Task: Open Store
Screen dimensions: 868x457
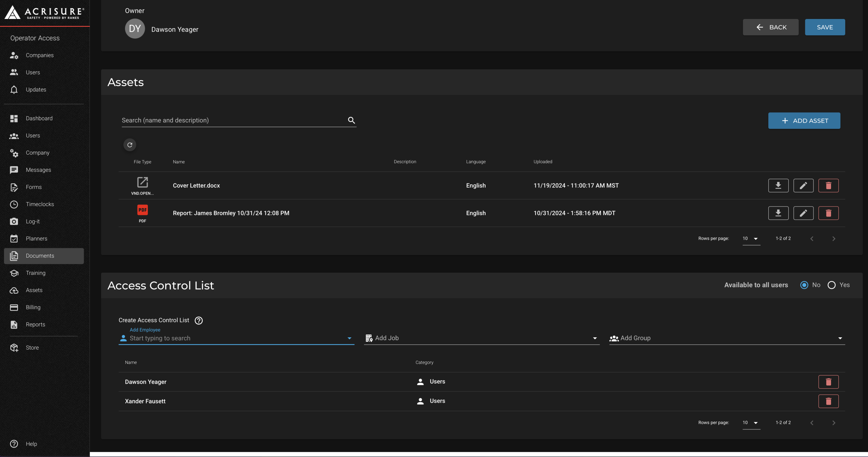Action: (44, 347)
